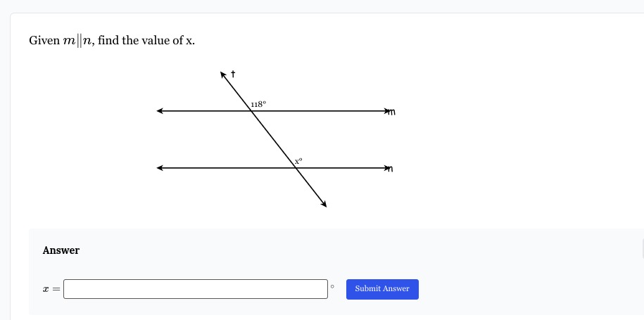Image resolution: width=644 pixels, height=320 pixels.
Task: Click the m∥n expression in the question
Action: pyautogui.click(x=78, y=41)
